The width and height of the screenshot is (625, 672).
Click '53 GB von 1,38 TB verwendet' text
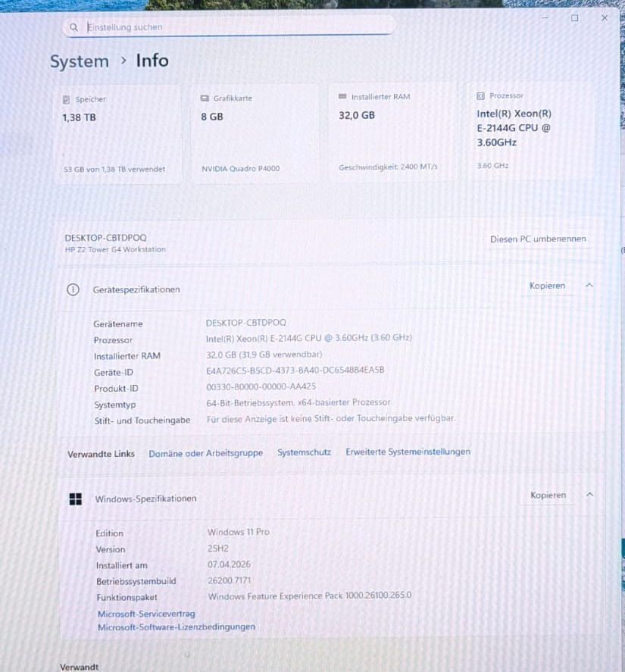[x=114, y=169]
